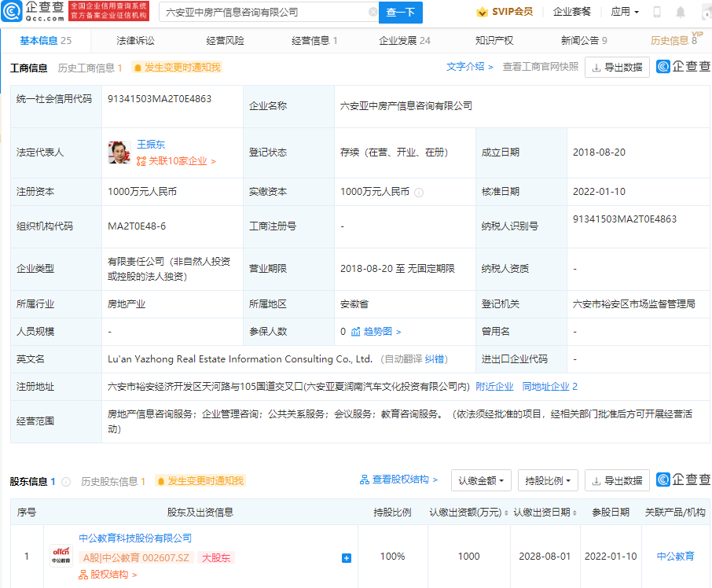This screenshot has height=588, width=712.
Task: Sort by 认缴出资日期 column header
Action: click(545, 513)
